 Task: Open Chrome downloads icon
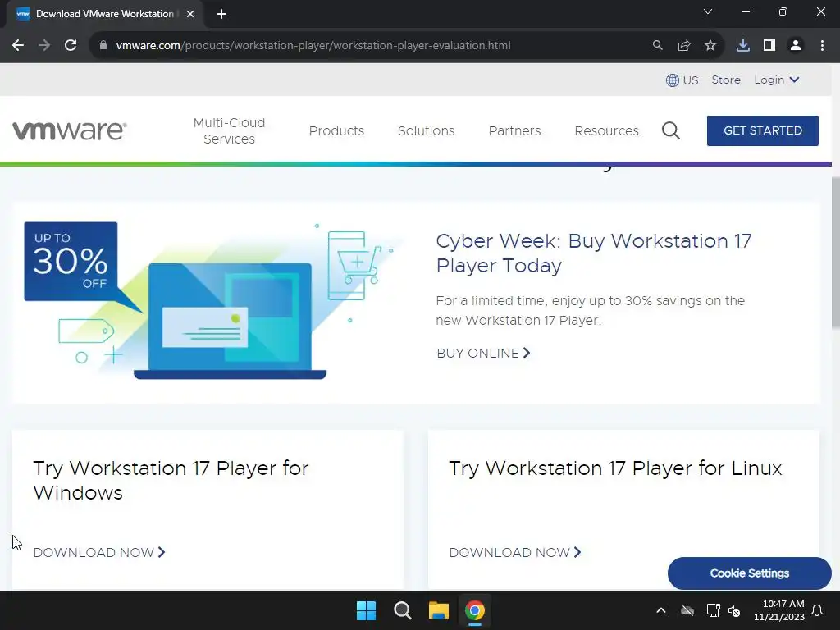743,46
